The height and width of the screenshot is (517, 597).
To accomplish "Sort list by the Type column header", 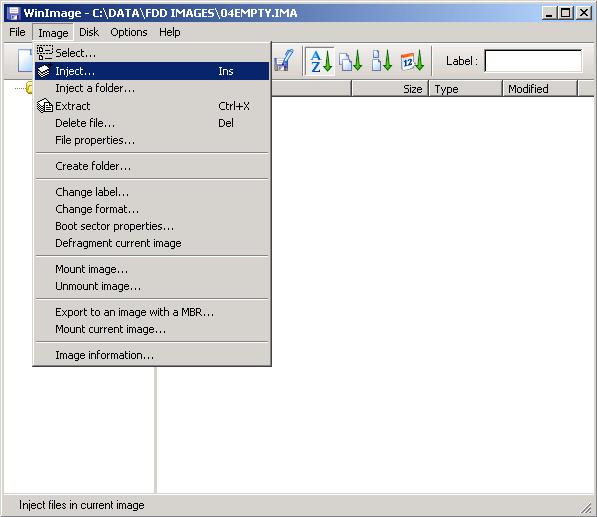I will coord(466,89).
